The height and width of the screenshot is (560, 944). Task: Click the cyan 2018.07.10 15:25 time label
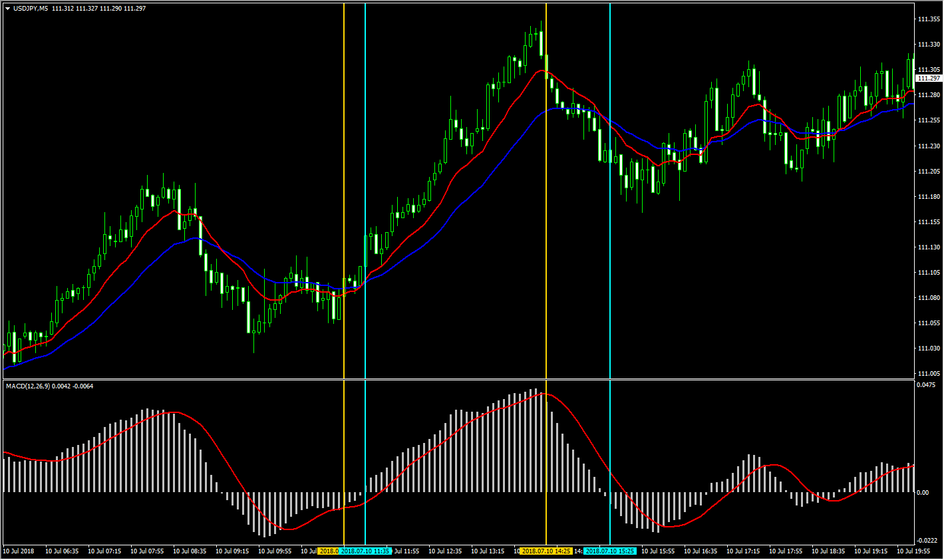pyautogui.click(x=610, y=551)
